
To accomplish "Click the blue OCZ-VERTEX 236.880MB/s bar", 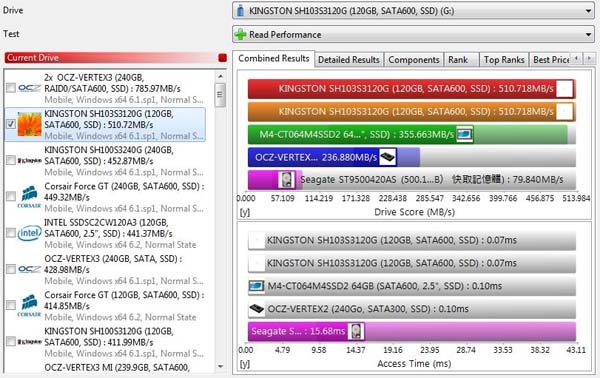I will 334,157.
